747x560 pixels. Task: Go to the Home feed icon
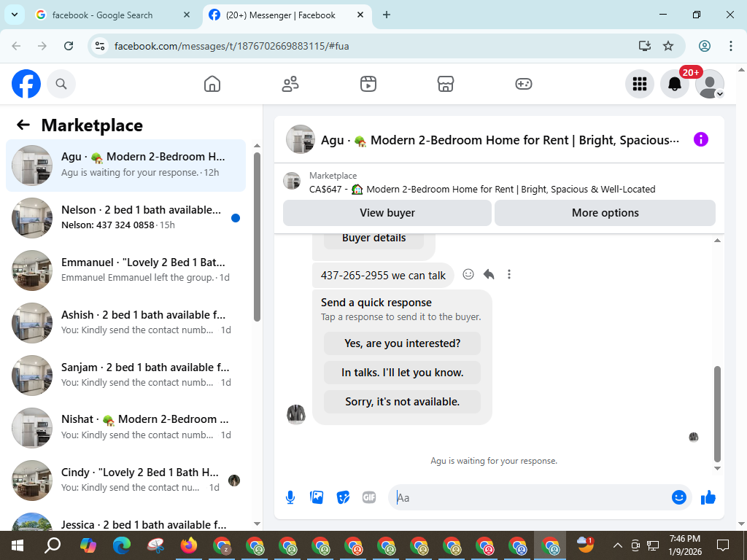coord(212,84)
